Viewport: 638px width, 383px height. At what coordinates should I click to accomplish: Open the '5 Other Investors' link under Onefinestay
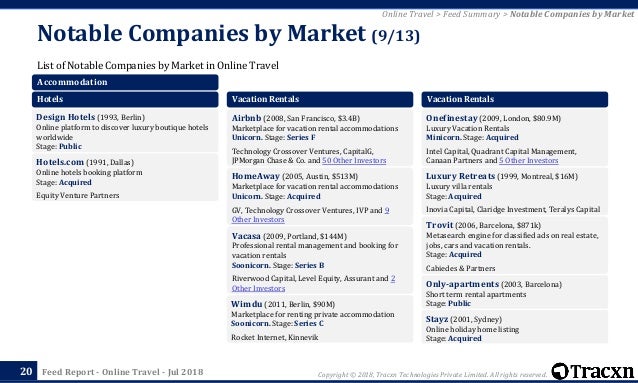click(529, 160)
